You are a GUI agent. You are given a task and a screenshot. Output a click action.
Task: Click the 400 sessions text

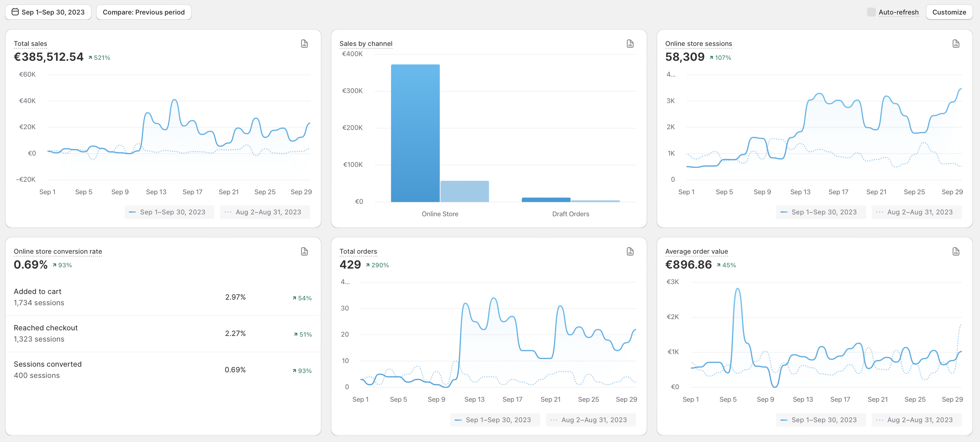pos(37,376)
